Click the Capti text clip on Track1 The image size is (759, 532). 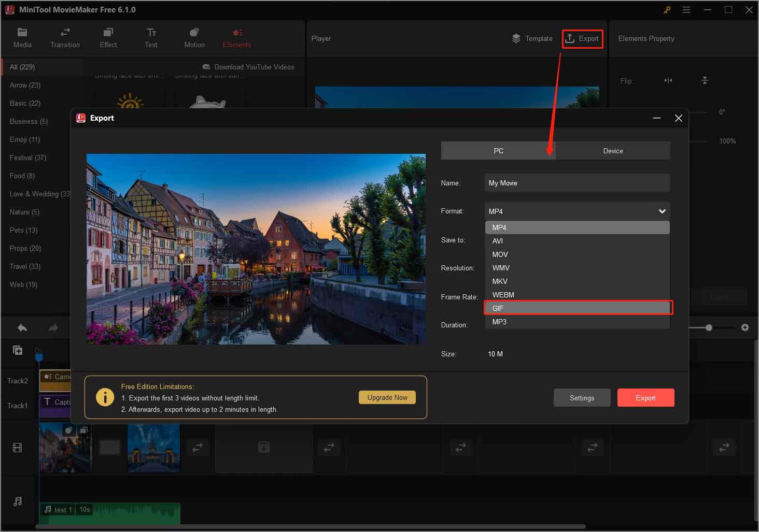click(55, 406)
